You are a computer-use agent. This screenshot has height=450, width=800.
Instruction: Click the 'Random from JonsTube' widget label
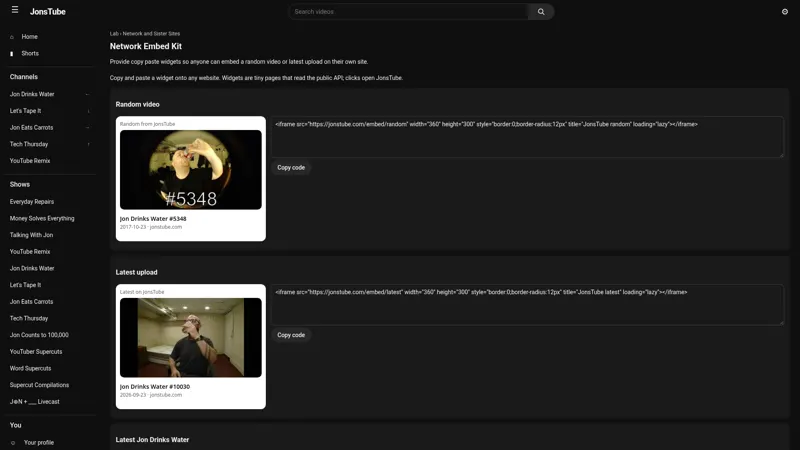pyautogui.click(x=147, y=124)
